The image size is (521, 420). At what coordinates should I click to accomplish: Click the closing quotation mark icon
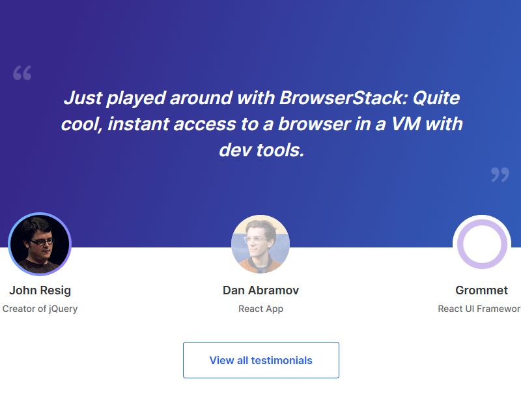(500, 174)
